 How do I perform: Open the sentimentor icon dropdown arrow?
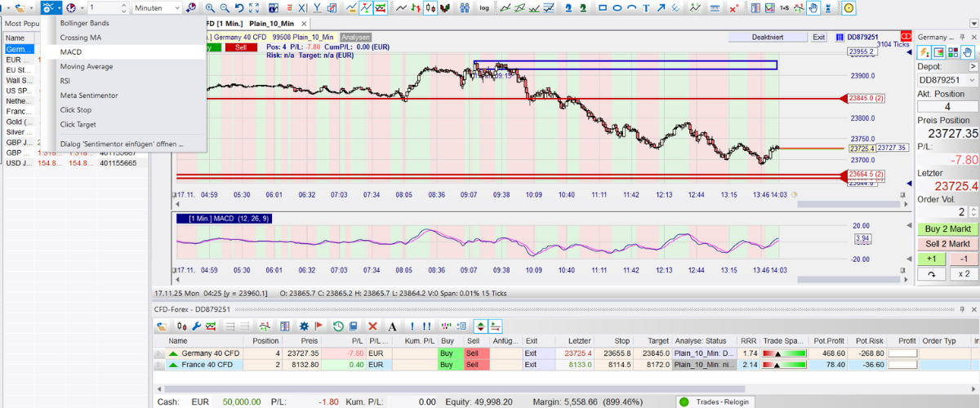(60, 8)
